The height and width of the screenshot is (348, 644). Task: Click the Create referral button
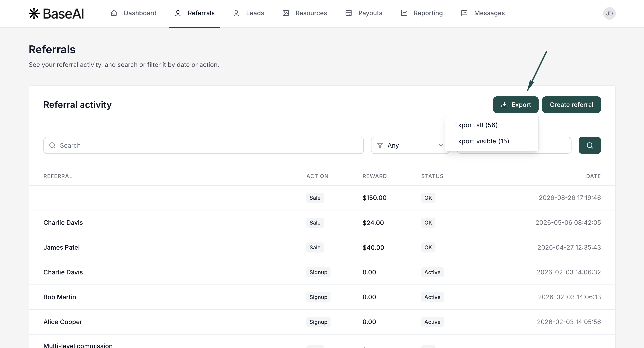pos(571,104)
